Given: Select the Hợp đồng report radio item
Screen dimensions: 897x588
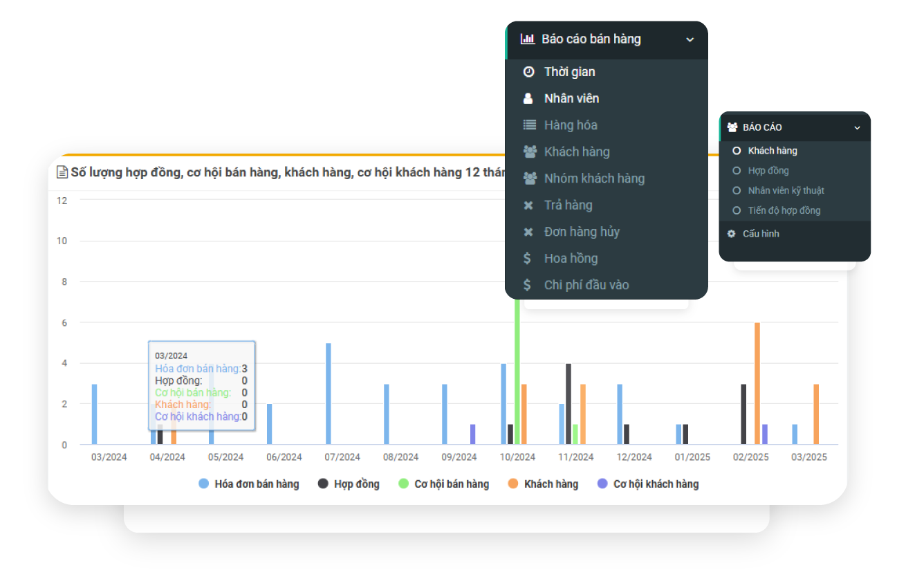Looking at the screenshot, I should [737, 171].
